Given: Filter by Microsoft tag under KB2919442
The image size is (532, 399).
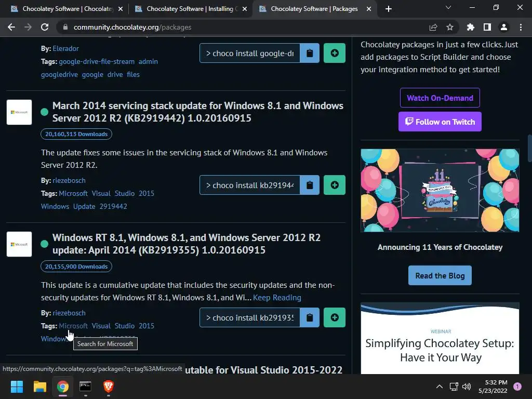Looking at the screenshot, I should [73, 193].
